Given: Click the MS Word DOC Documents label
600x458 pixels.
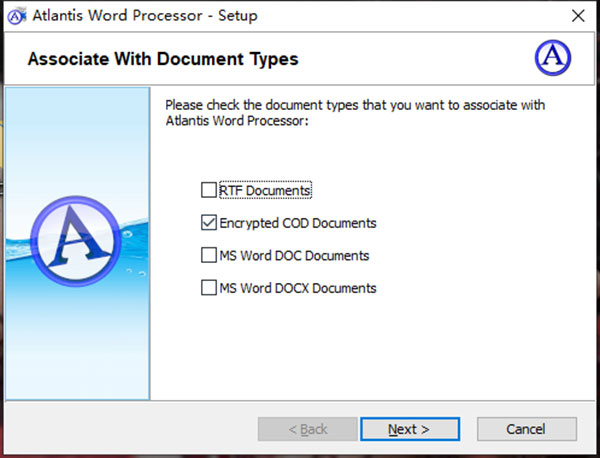Looking at the screenshot, I should tap(294, 255).
